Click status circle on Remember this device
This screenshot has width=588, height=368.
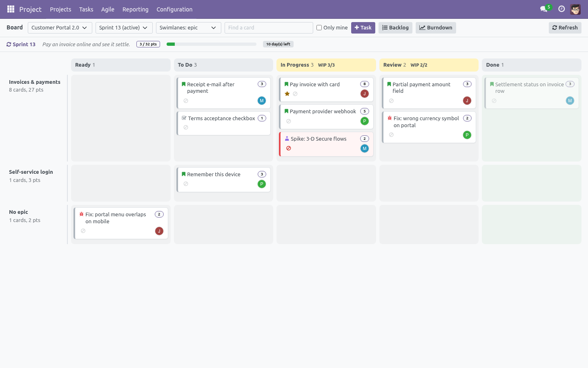pyautogui.click(x=186, y=184)
